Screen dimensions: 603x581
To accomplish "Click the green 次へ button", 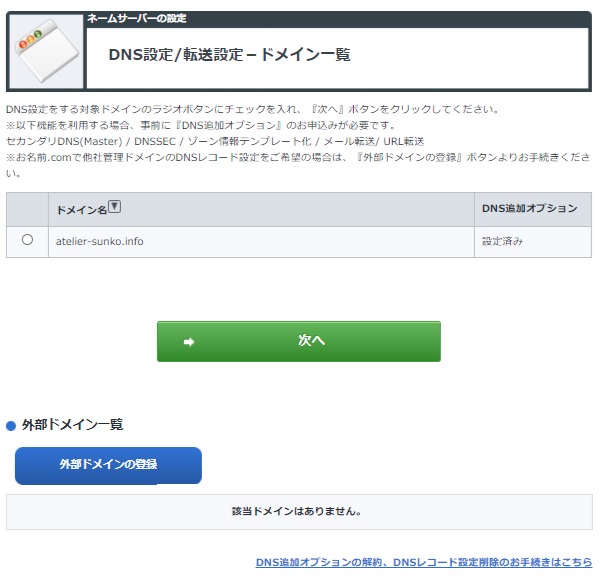I will (x=299, y=341).
